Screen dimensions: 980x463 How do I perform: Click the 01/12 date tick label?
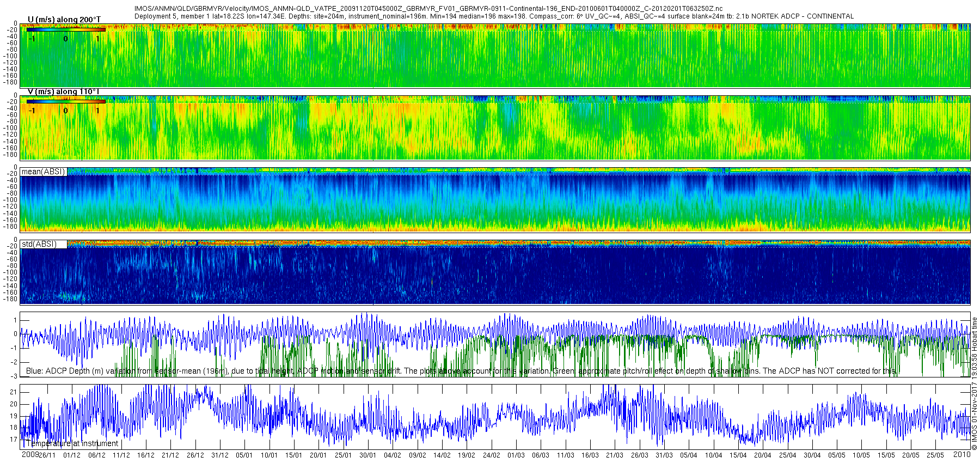pos(72,455)
